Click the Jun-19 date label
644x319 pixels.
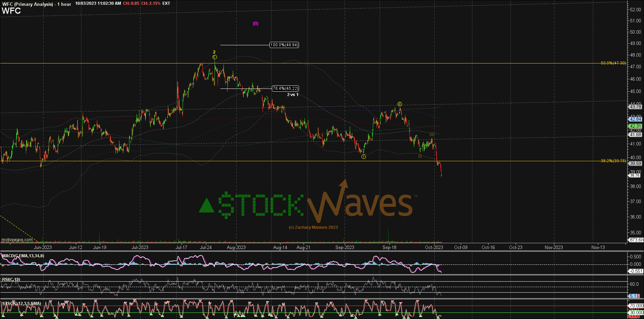click(100, 247)
